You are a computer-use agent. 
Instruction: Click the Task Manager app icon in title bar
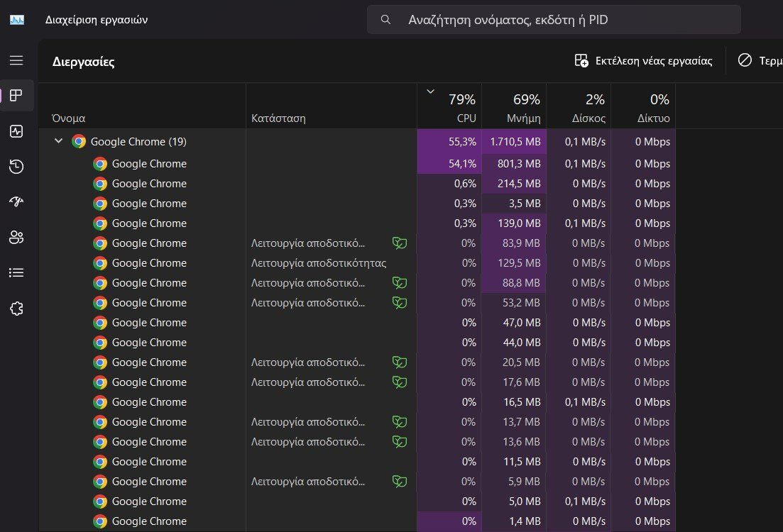[x=17, y=19]
